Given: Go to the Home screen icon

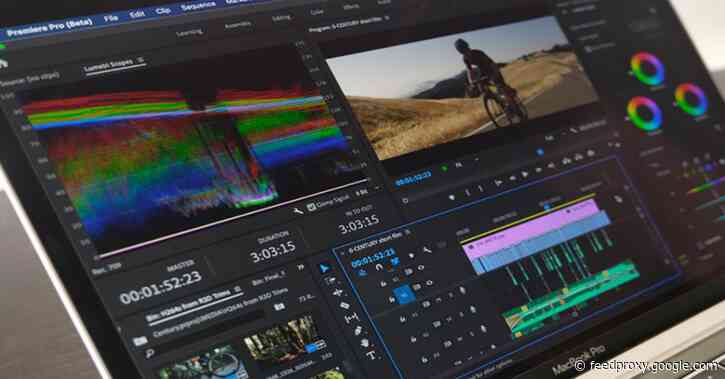Looking at the screenshot, I should coord(3,64).
